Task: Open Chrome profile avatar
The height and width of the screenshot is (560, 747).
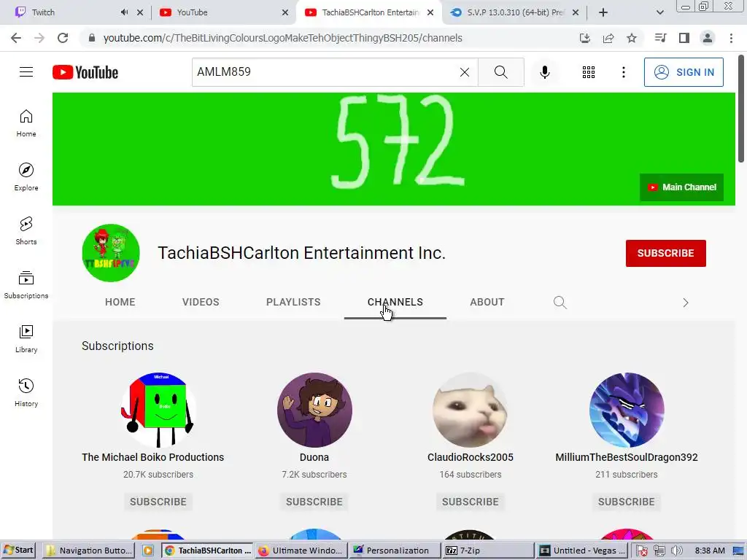Action: point(708,38)
